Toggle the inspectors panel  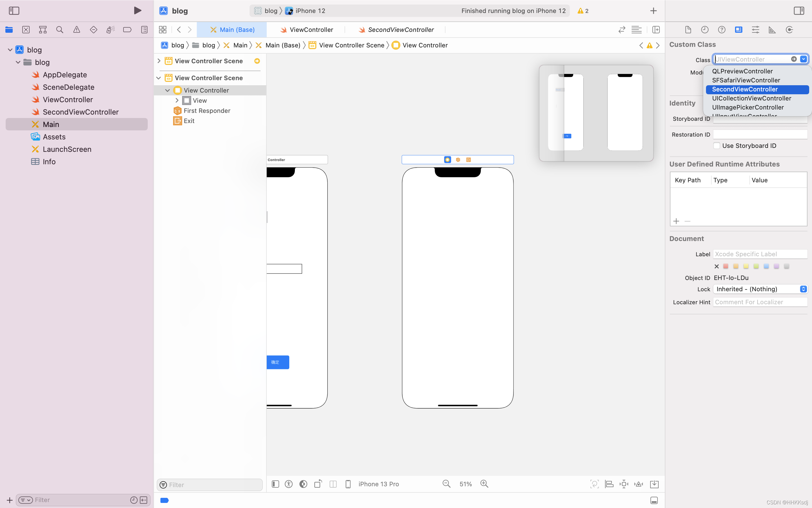[798, 11]
